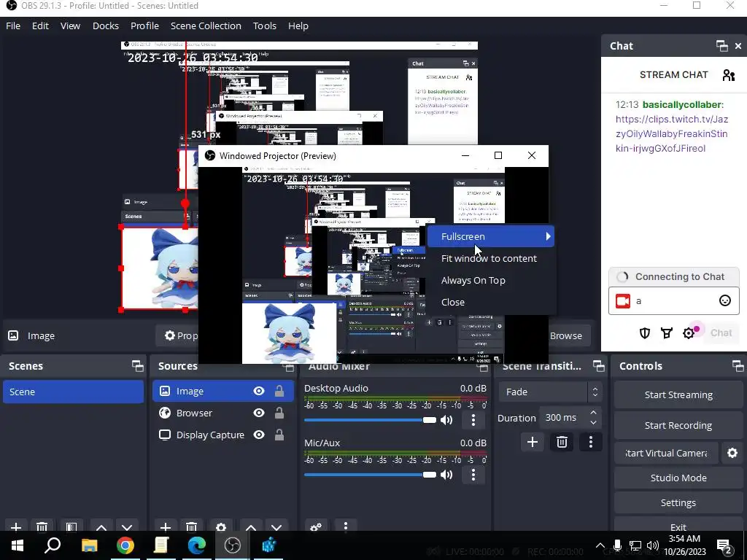747x560 pixels.
Task: Move selected source up
Action: tap(251, 526)
